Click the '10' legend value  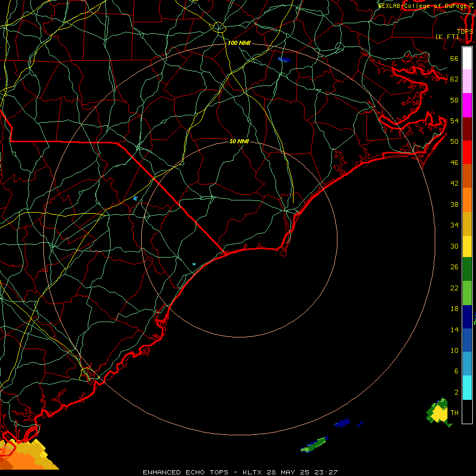(x=454, y=350)
